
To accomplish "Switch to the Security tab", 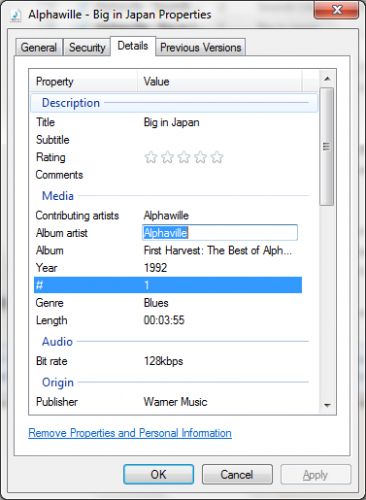I will tap(87, 47).
